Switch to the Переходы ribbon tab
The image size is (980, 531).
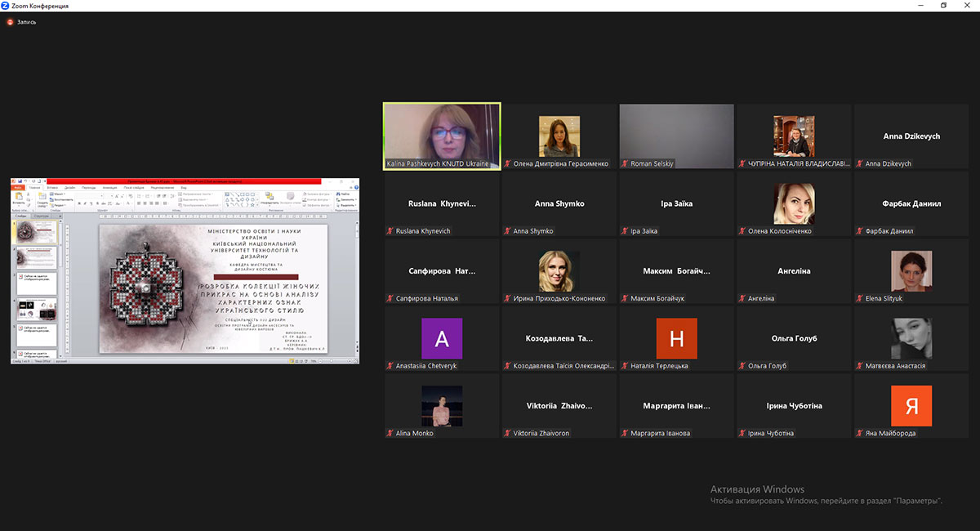coord(88,188)
